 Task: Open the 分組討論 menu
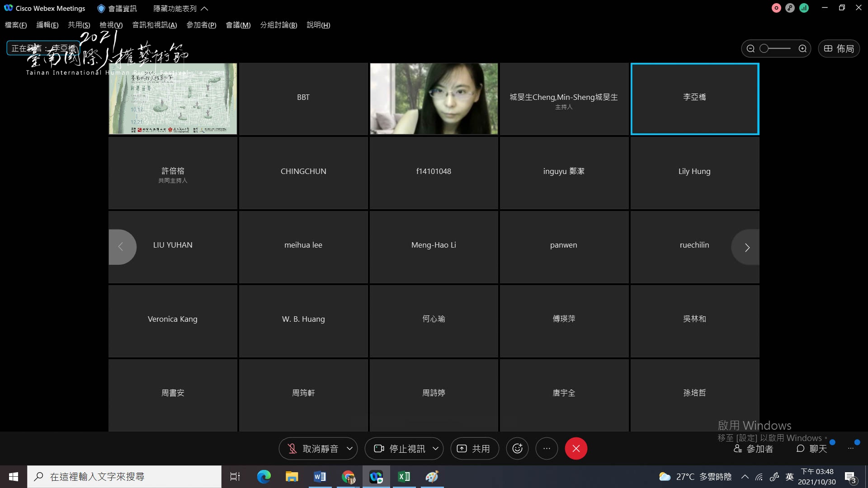pyautogui.click(x=278, y=25)
